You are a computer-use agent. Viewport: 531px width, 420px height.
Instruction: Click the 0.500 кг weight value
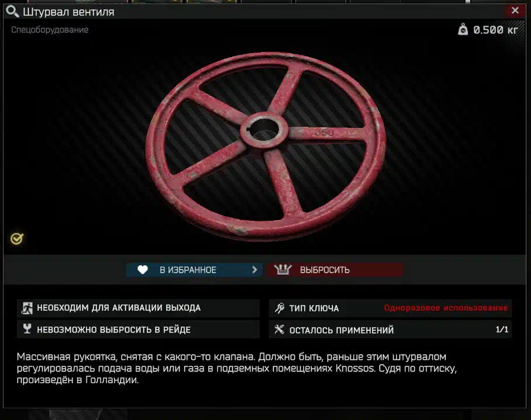(495, 30)
